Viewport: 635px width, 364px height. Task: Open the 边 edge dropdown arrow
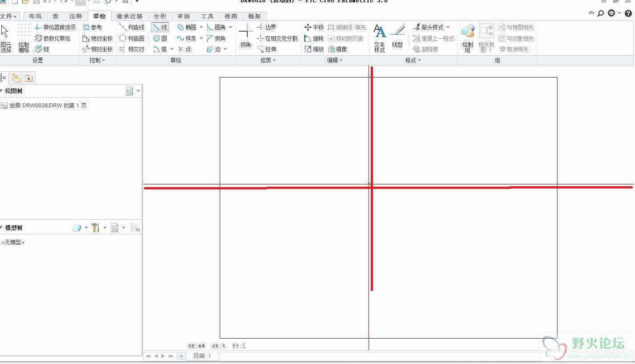click(225, 49)
